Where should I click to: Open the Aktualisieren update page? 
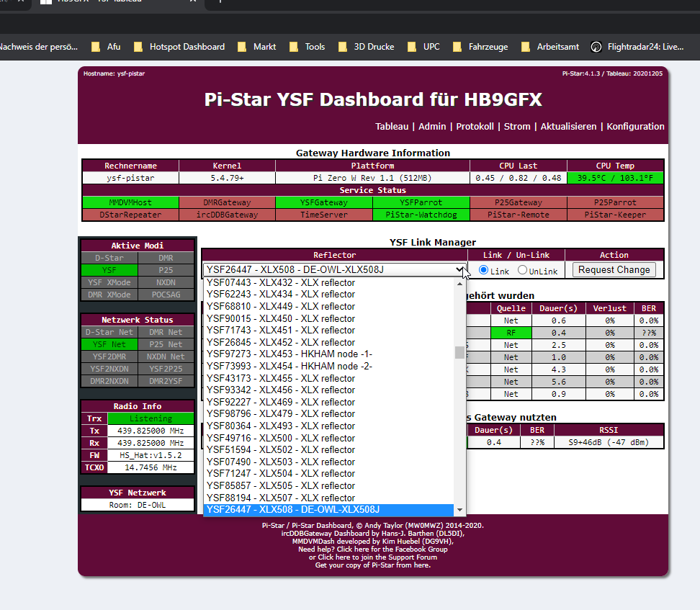coord(568,126)
